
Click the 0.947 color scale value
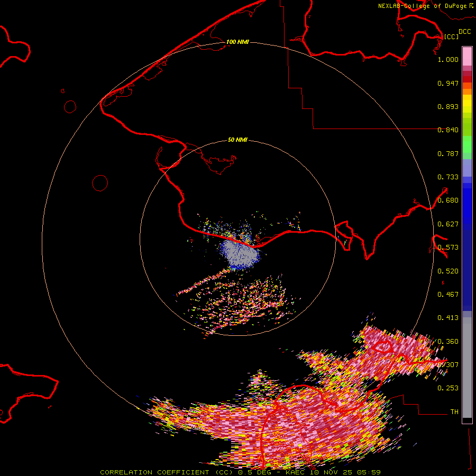[448, 83]
